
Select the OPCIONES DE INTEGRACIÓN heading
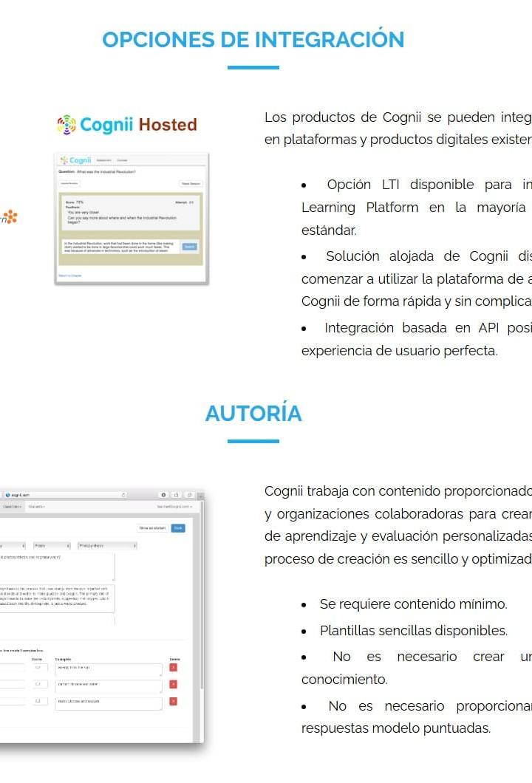tap(253, 40)
